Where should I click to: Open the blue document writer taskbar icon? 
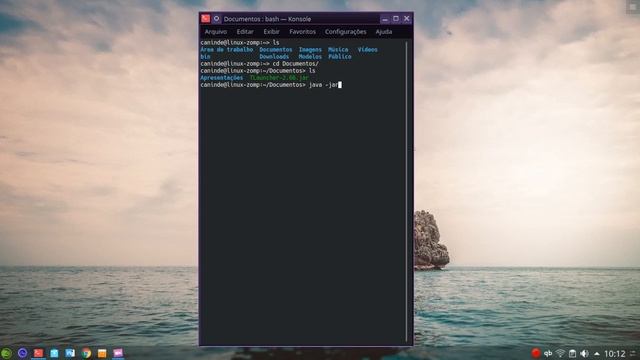coord(70,353)
